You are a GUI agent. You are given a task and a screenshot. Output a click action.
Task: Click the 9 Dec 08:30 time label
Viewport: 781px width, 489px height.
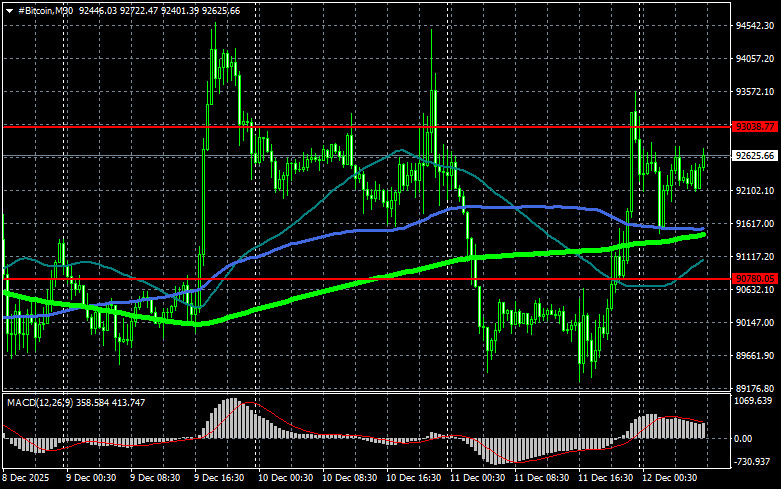[x=155, y=478]
